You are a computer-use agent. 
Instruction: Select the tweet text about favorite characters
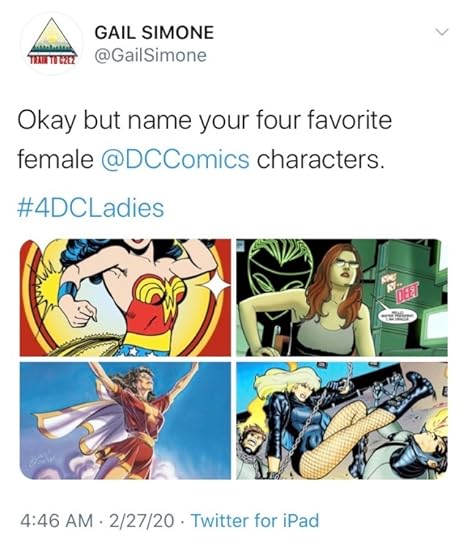[x=205, y=140]
